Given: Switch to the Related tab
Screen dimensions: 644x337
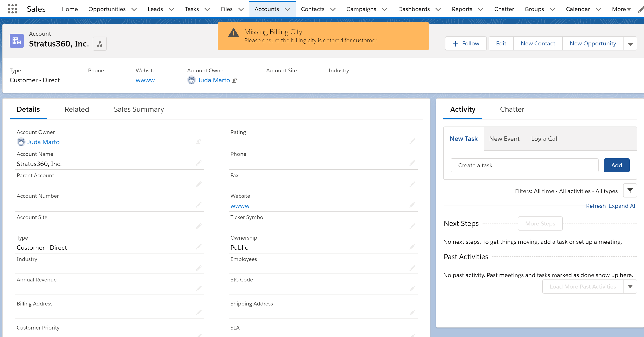Looking at the screenshot, I should point(77,109).
